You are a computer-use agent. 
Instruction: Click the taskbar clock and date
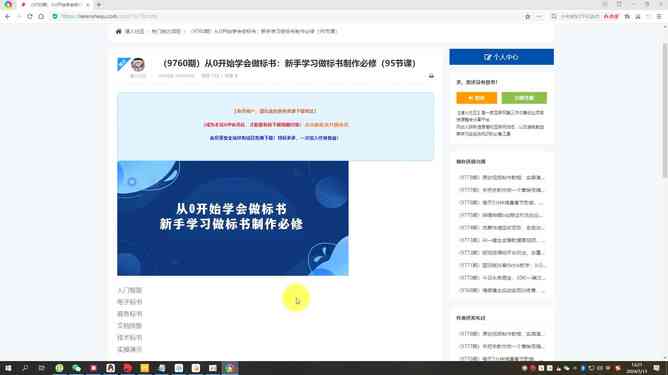point(636,368)
